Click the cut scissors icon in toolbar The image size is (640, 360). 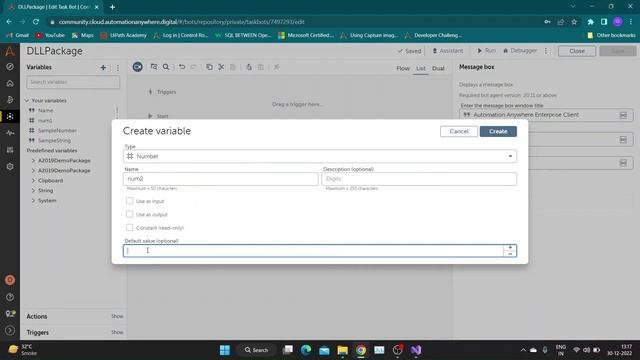point(221,67)
